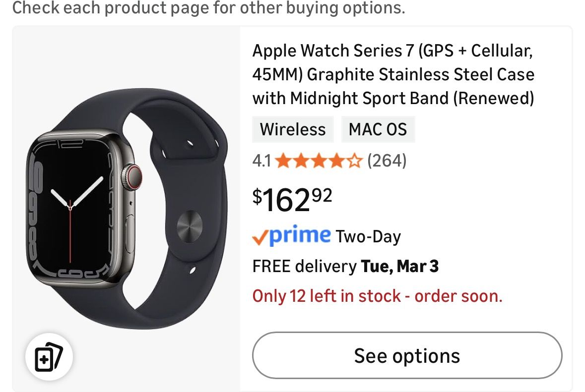Open the Apple Watch Series 7 product title
Image resolution: width=585 pixels, height=392 pixels.
click(x=393, y=74)
